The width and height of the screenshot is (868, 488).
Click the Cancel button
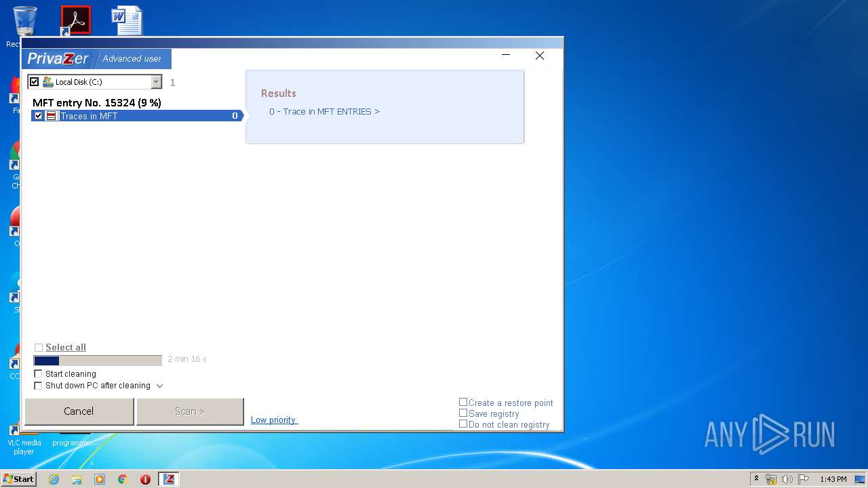click(x=79, y=411)
